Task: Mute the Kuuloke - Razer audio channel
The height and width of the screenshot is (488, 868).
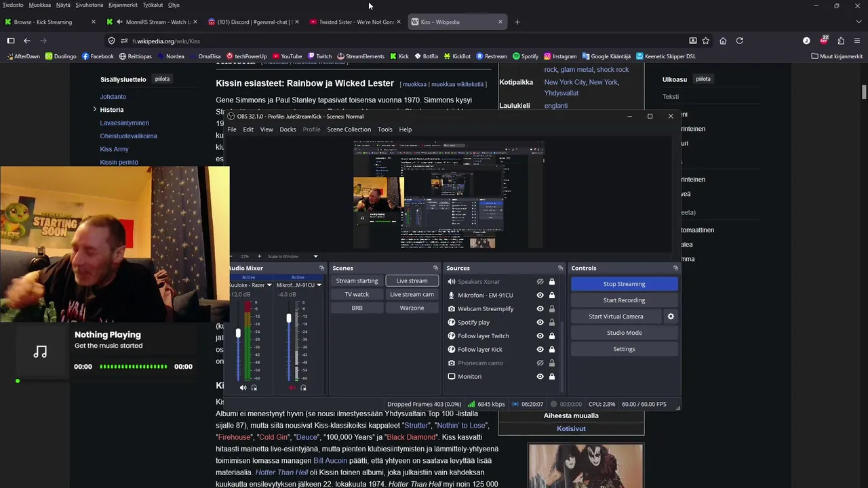Action: (x=243, y=388)
